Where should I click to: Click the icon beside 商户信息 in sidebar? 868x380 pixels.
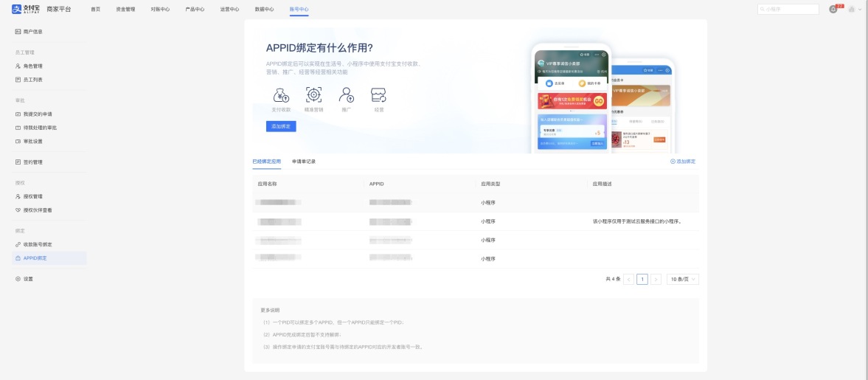(x=18, y=32)
